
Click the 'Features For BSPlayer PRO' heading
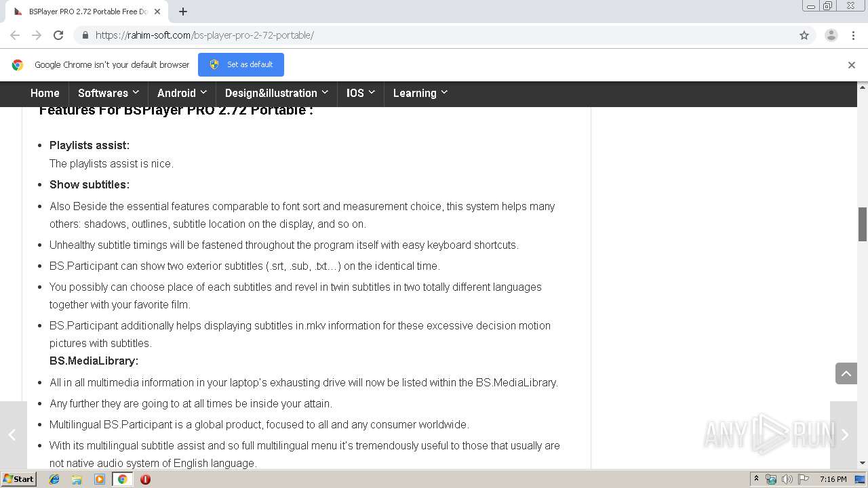(176, 110)
